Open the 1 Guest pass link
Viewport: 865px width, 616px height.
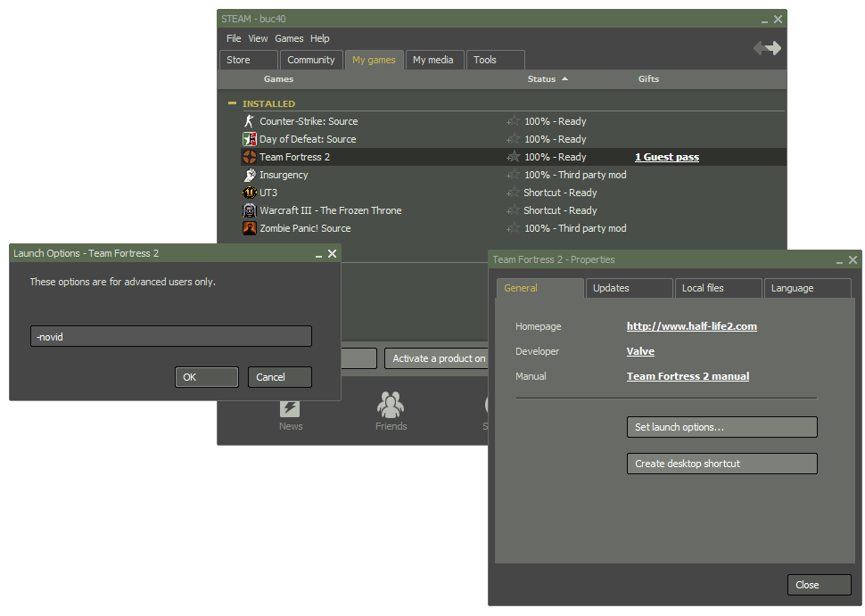tap(666, 157)
